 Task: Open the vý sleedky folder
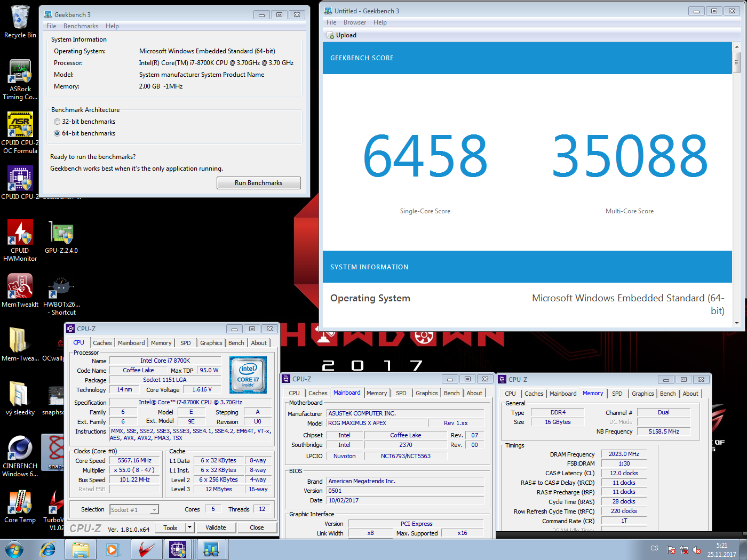point(20,398)
